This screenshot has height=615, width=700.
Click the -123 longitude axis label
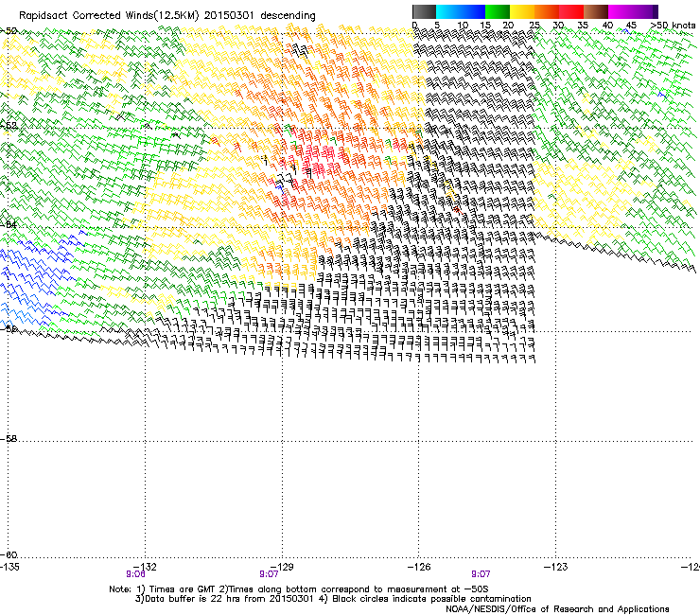click(556, 567)
